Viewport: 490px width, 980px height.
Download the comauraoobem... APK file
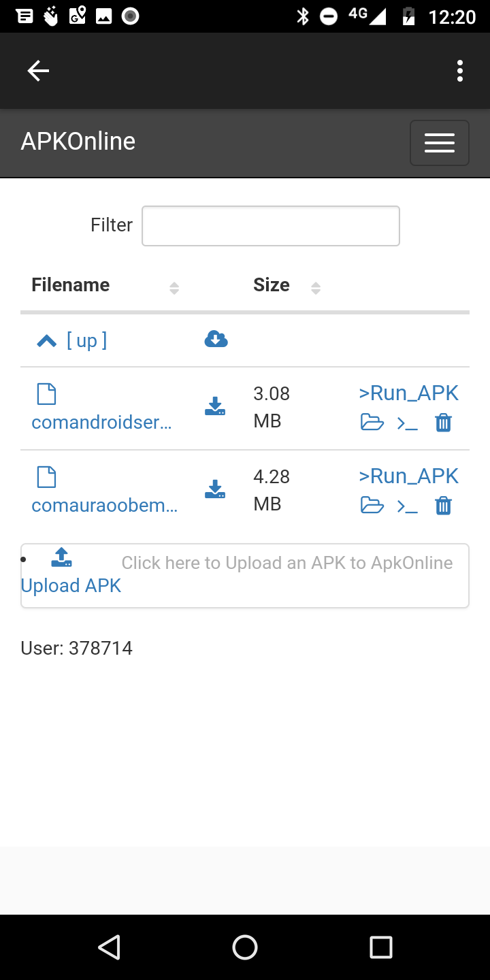215,490
